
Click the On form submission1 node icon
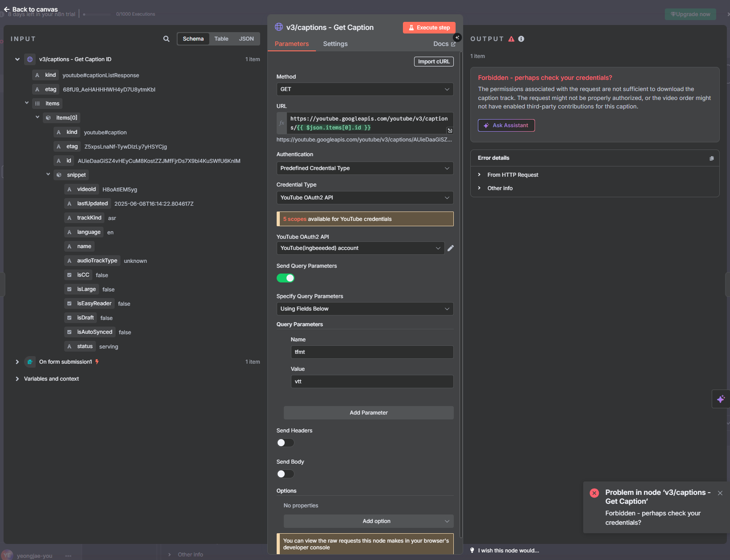[x=30, y=362]
